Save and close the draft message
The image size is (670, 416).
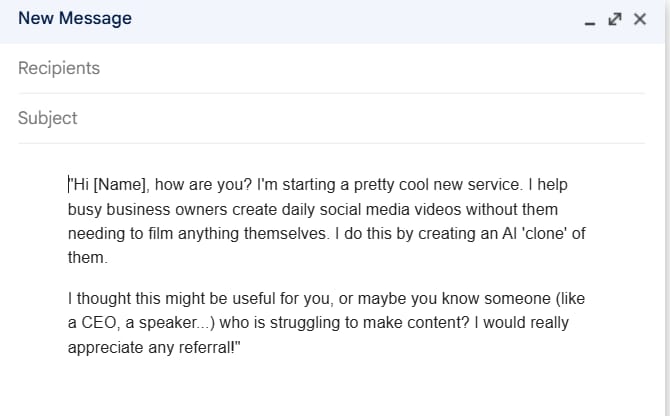pos(640,19)
